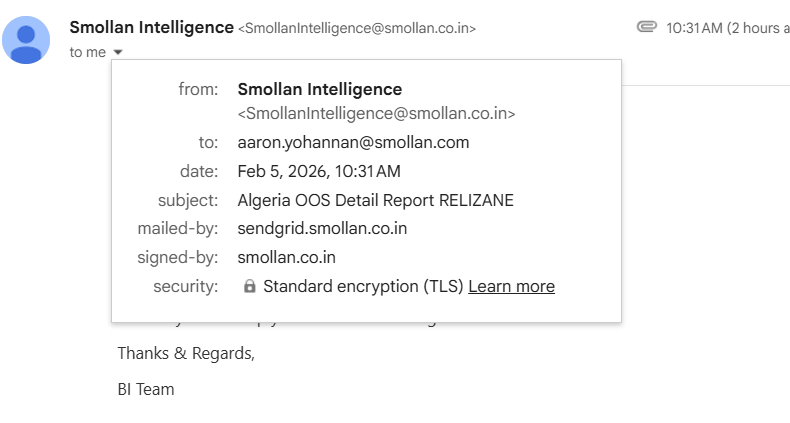
Task: Click the subject Algeria OOS Detail Report
Action: pyautogui.click(x=375, y=200)
